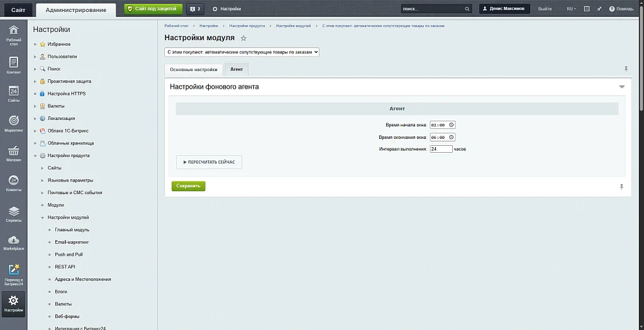Screen dimensions: 644x330
Task: Open Облачные хранилища tree item
Action: pos(70,143)
